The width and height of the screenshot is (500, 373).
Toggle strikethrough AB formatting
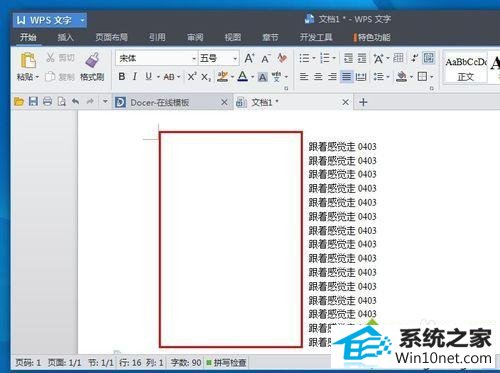pos(169,77)
